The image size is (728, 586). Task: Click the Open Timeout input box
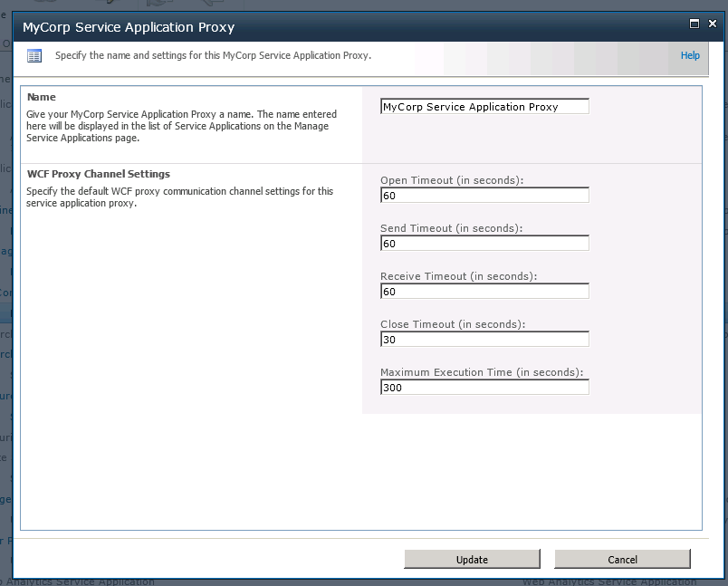[x=484, y=196]
